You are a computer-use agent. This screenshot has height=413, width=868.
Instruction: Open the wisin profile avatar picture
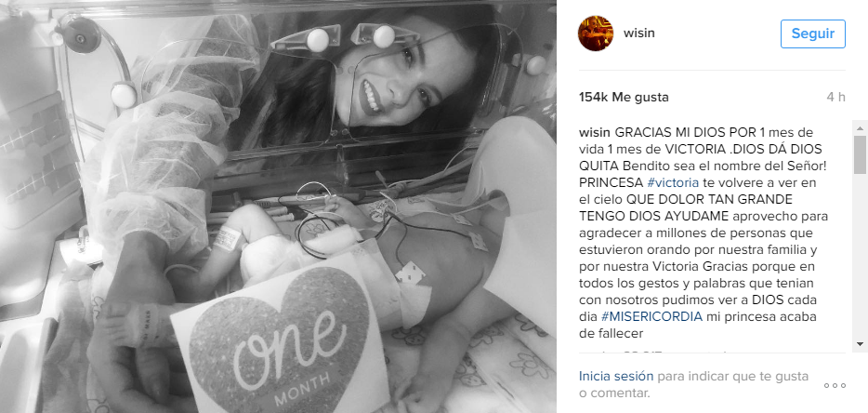(x=596, y=33)
